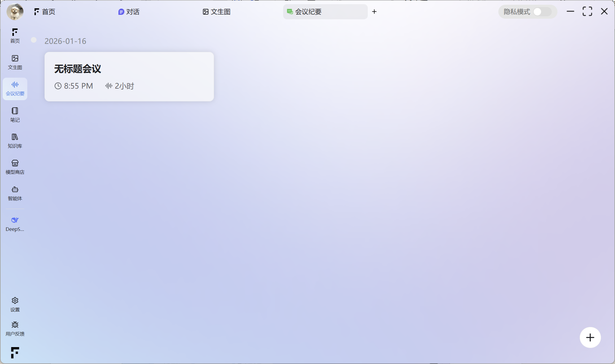Image resolution: width=615 pixels, height=364 pixels.
Task: Toggle 隐私模式 privacy switch
Action: point(542,12)
